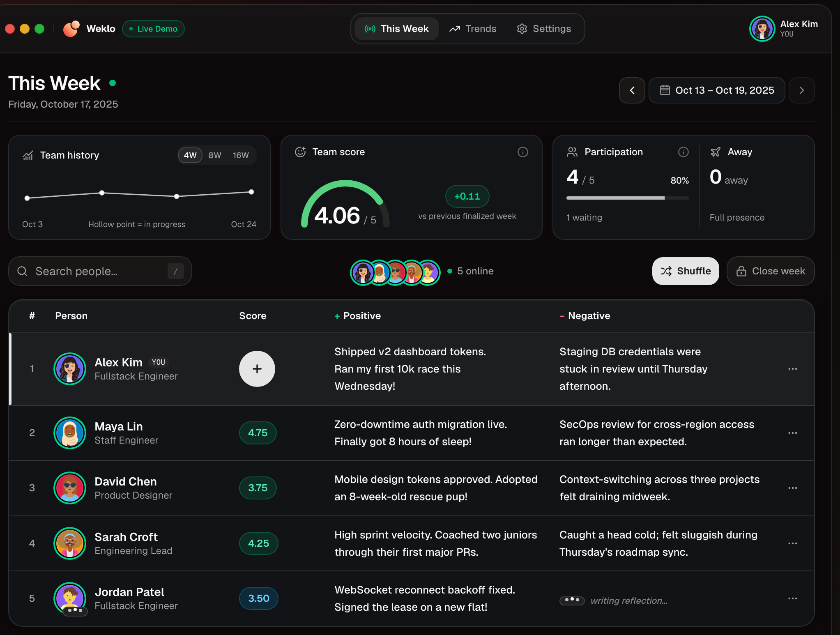Click the Participation info icon
Screen dimensions: 840x635
683,152
